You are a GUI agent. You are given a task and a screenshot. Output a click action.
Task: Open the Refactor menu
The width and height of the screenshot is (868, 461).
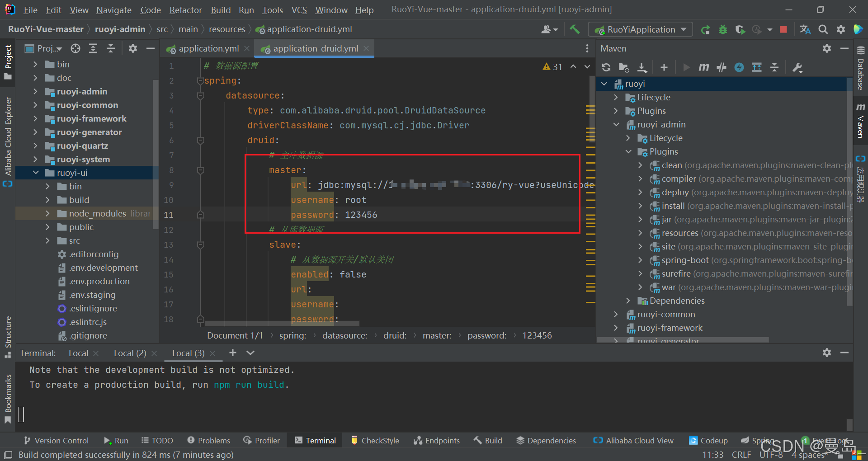coord(185,10)
